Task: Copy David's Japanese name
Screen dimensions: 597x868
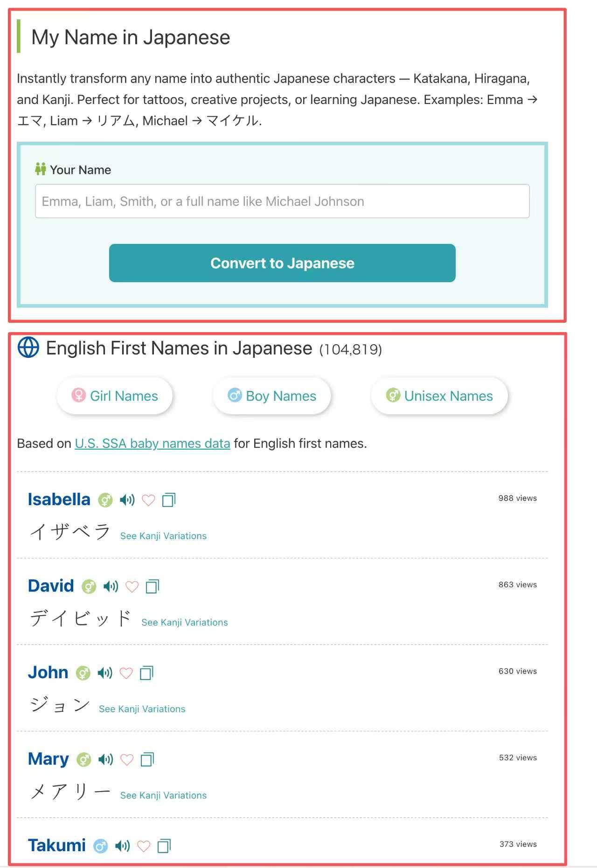Action: coord(152,586)
